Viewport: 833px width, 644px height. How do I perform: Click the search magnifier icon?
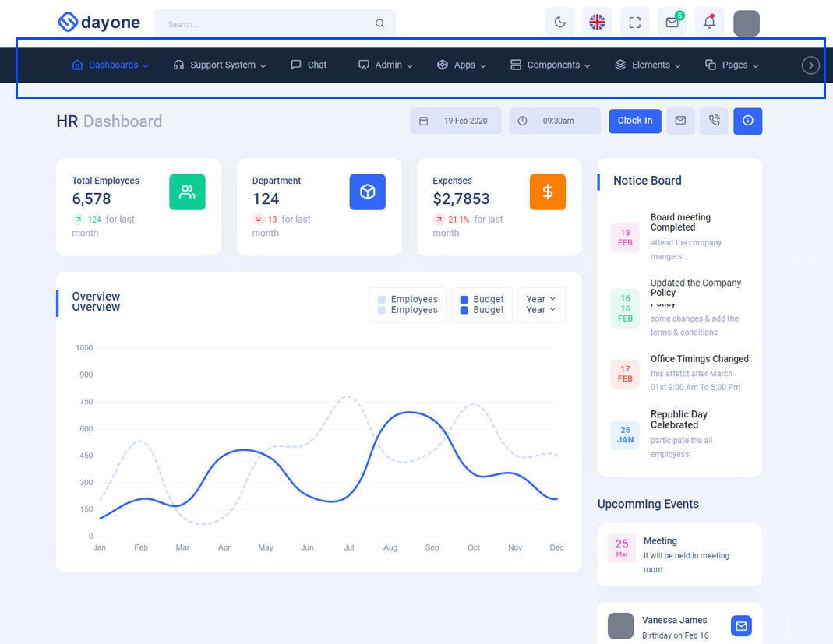[380, 24]
